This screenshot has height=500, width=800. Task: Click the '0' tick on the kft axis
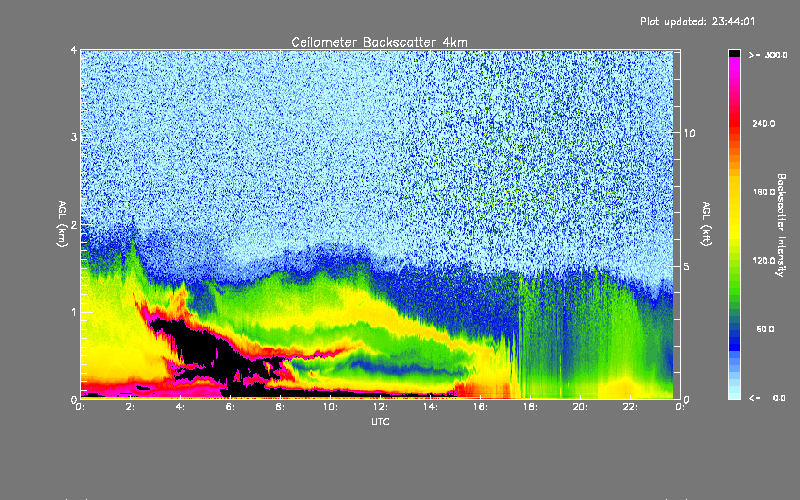[687, 399]
